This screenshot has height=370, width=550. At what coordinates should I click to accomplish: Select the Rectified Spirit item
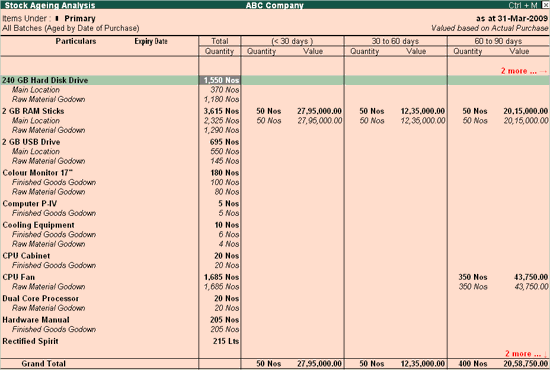pyautogui.click(x=31, y=341)
